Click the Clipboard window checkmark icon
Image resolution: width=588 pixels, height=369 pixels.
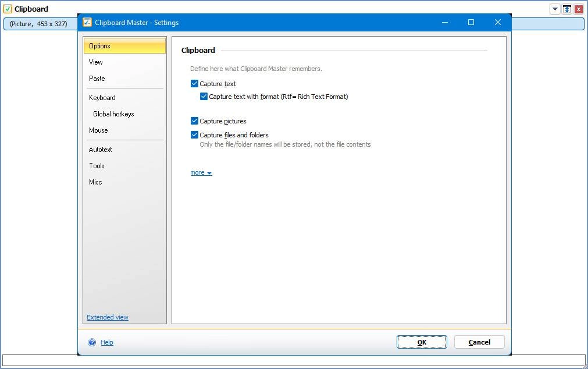pos(8,9)
